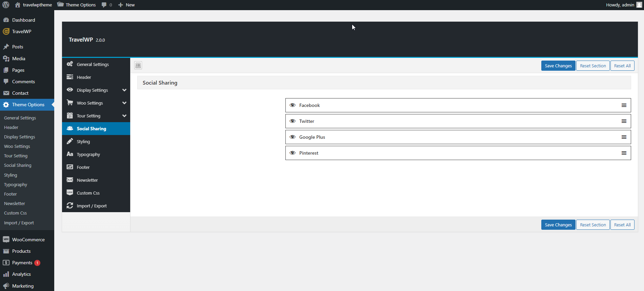The image size is (644, 291).
Task: Open Woo Settings in Theme Options submenu
Action: tap(17, 146)
